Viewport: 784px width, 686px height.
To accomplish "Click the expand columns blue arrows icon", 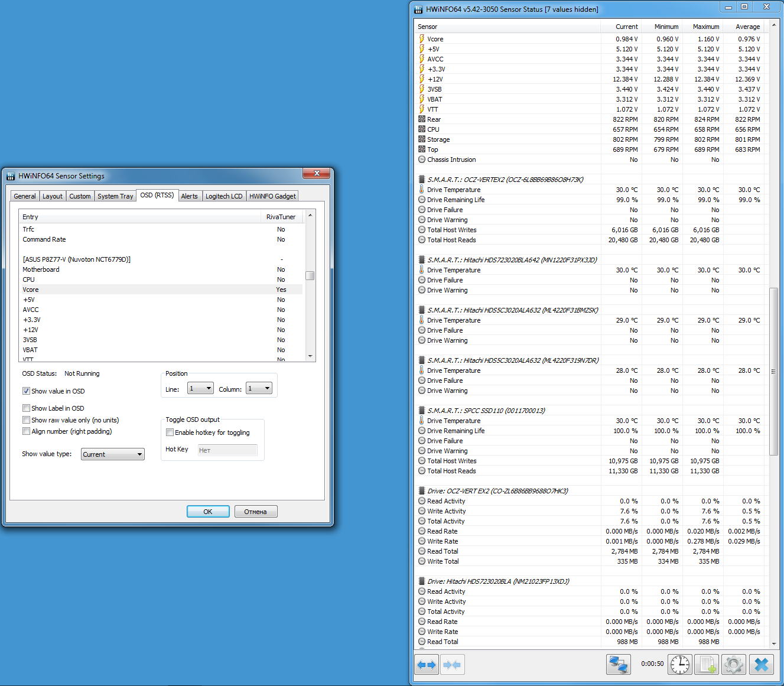I will click(427, 664).
